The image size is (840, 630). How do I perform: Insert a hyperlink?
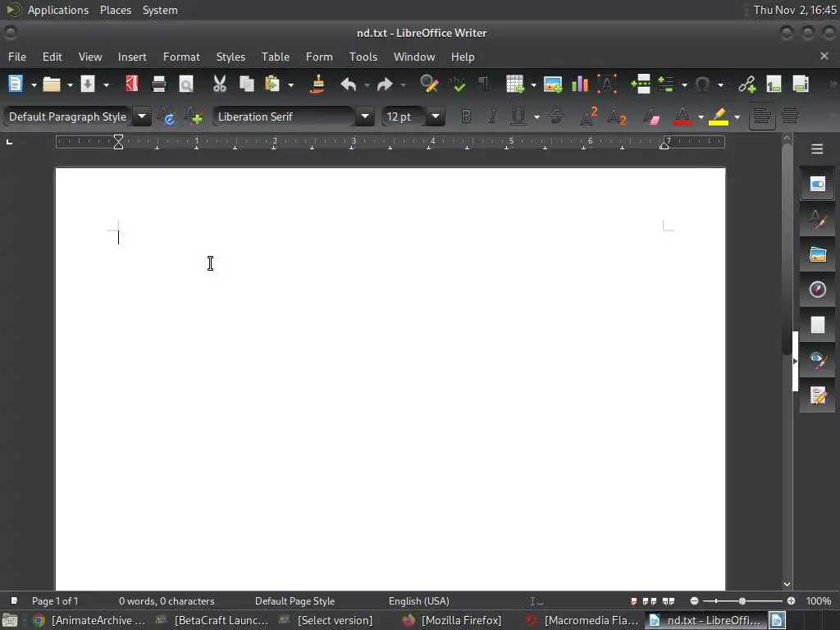click(746, 84)
